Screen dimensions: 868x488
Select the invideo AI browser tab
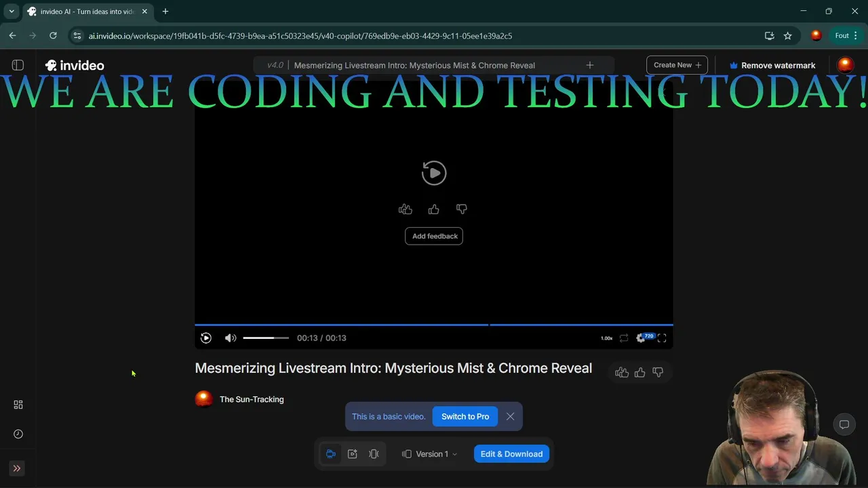coord(87,12)
